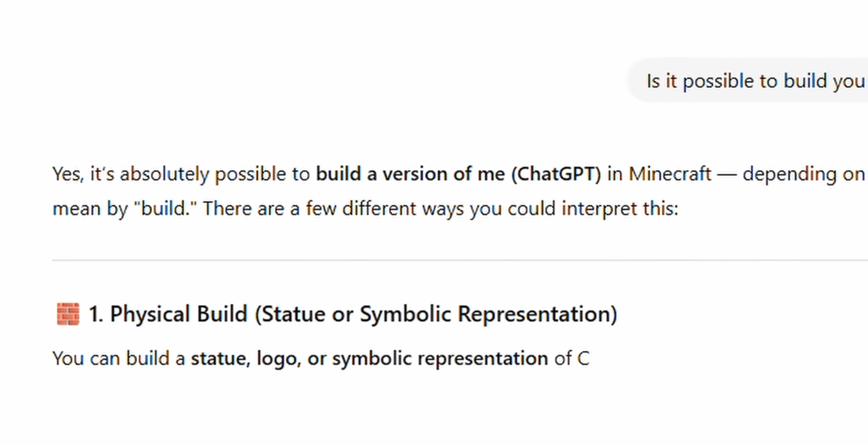Click the text "You can build a"

point(119,359)
